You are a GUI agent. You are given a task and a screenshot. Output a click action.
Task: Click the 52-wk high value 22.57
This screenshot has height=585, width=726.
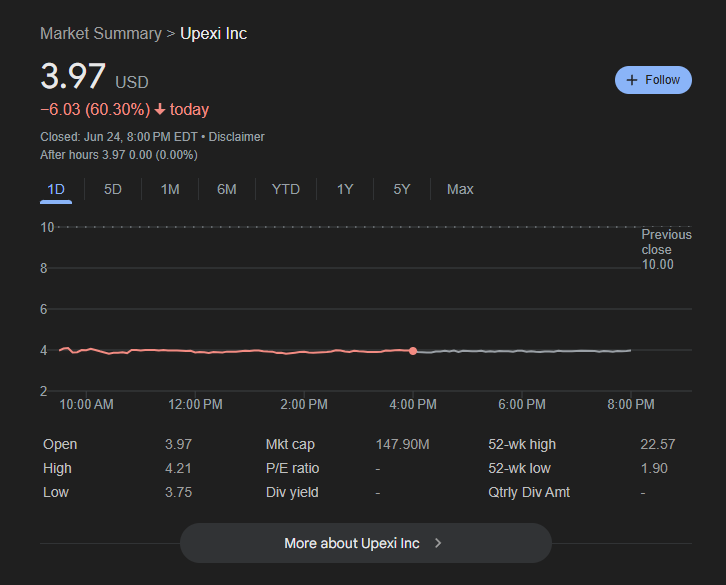click(657, 444)
